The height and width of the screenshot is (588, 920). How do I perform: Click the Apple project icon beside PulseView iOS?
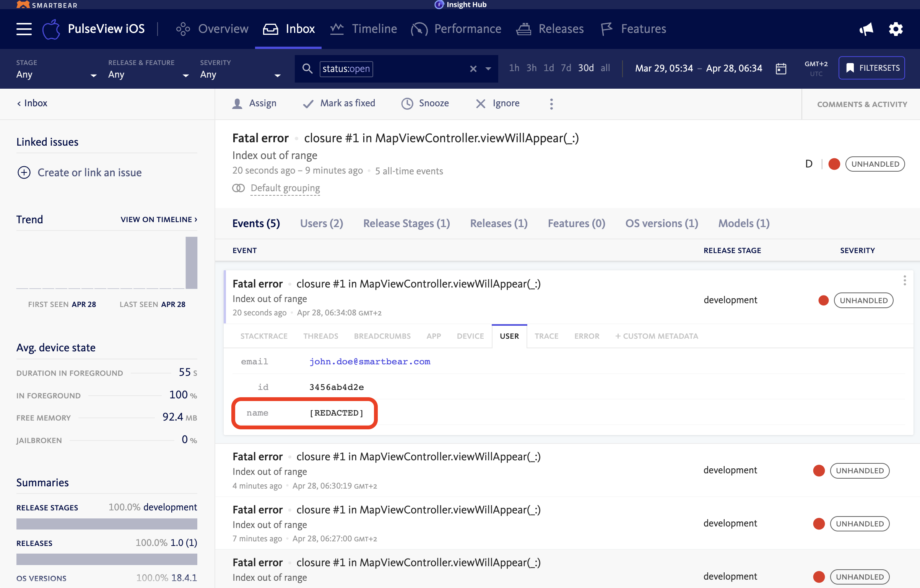[x=51, y=29]
